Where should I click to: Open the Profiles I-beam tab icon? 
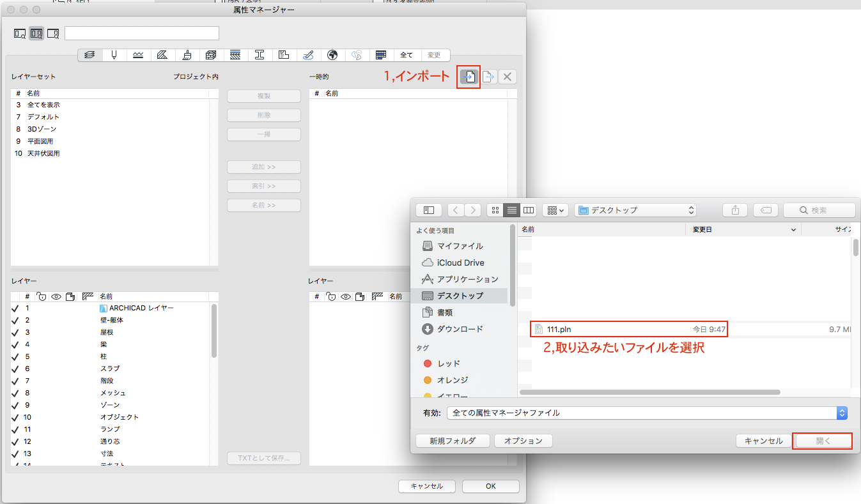(260, 55)
